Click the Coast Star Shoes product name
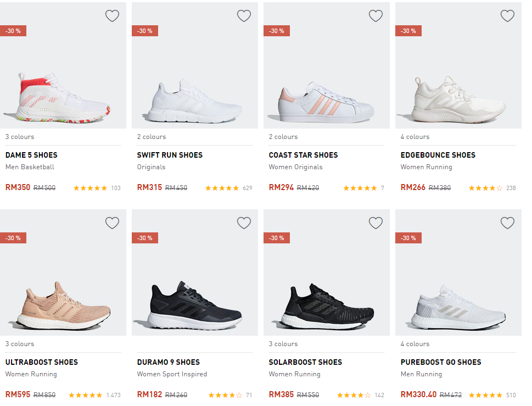The image size is (532, 406). [303, 155]
